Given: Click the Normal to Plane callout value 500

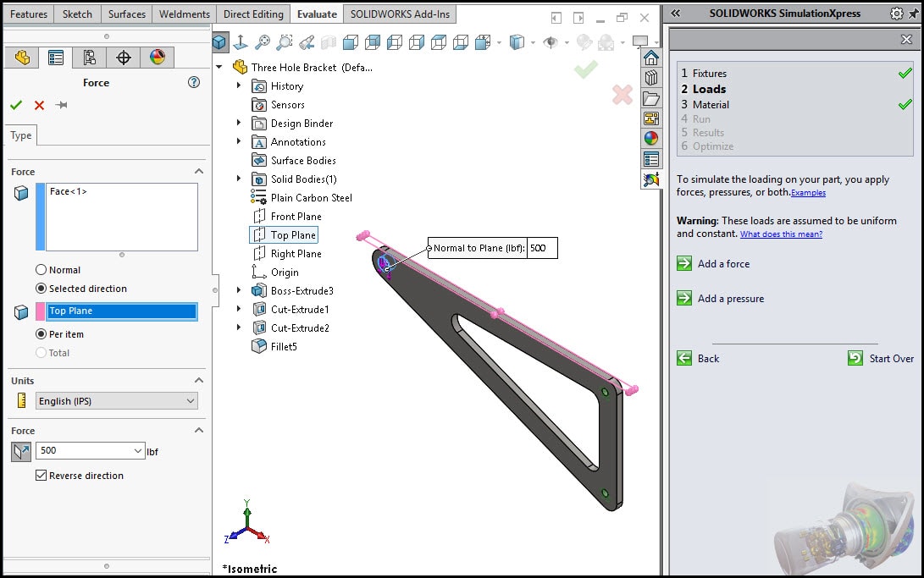Looking at the screenshot, I should click(x=541, y=248).
